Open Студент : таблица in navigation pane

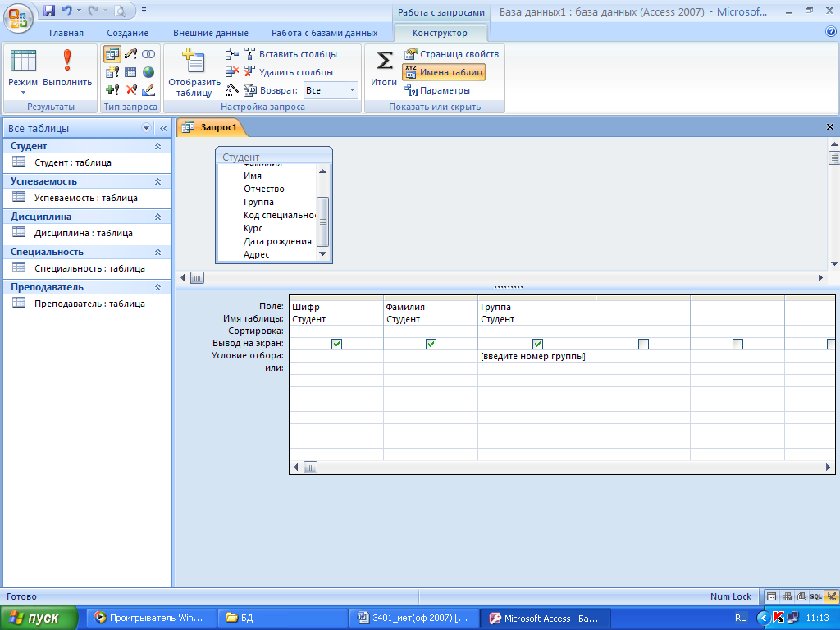click(73, 162)
